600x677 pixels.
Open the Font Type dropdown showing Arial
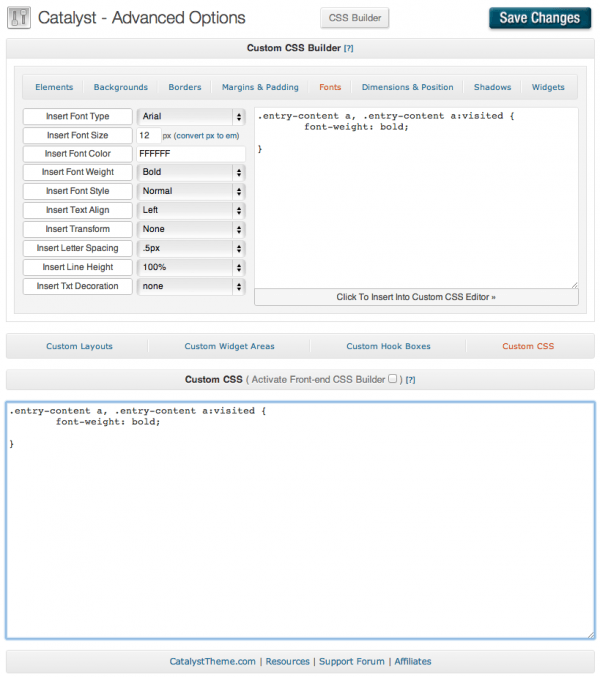[191, 116]
